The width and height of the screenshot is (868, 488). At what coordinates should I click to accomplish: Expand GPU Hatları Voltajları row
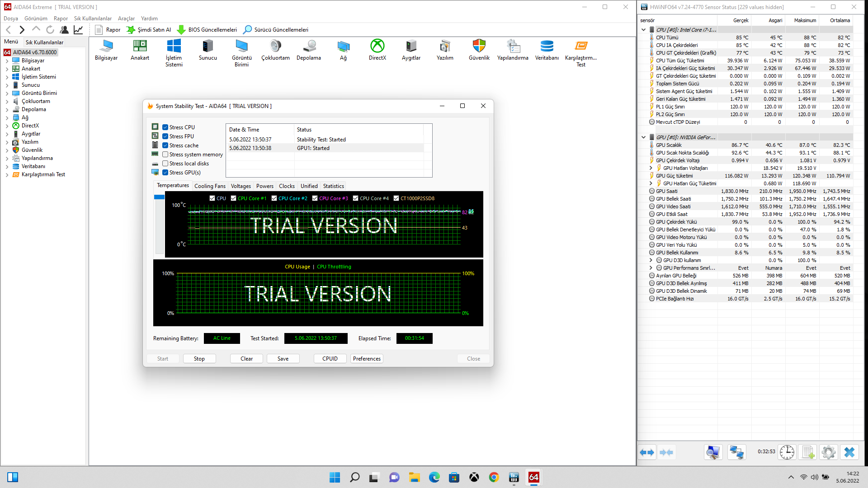coord(651,168)
